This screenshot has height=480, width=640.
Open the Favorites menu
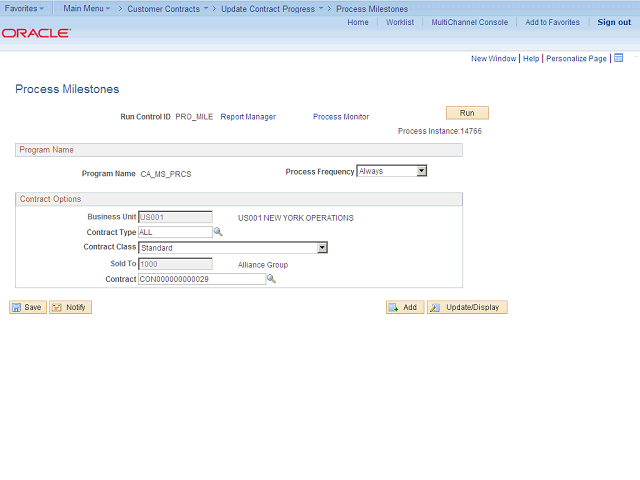pyautogui.click(x=24, y=8)
